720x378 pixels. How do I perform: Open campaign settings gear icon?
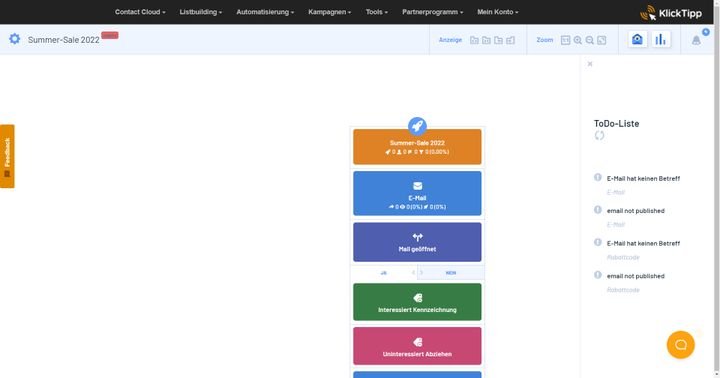(x=15, y=39)
